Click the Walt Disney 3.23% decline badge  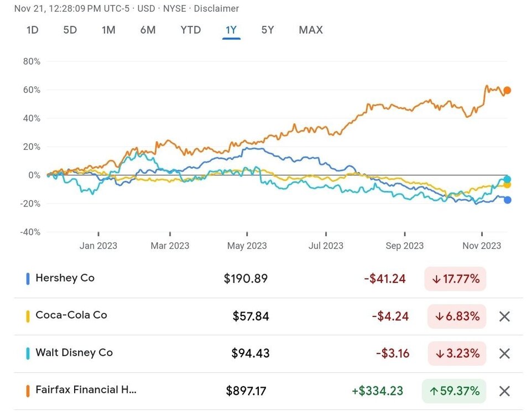pyautogui.click(x=457, y=354)
